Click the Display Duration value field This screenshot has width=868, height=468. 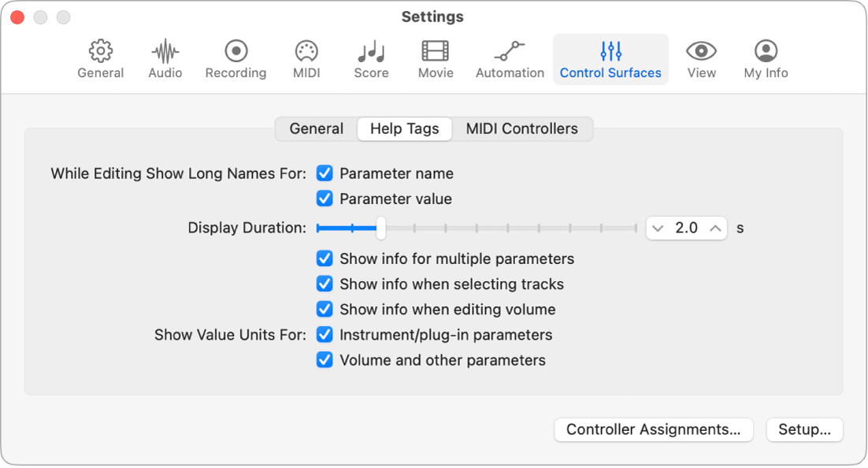[686, 228]
